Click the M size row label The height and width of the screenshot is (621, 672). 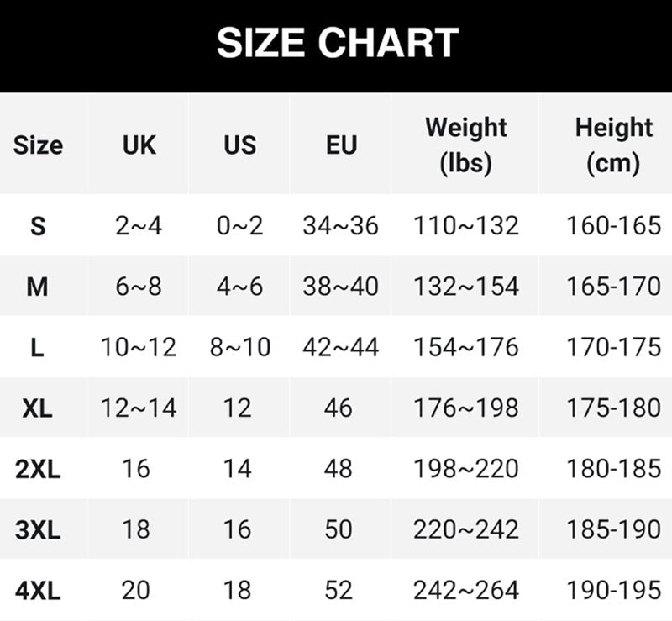coord(38,287)
